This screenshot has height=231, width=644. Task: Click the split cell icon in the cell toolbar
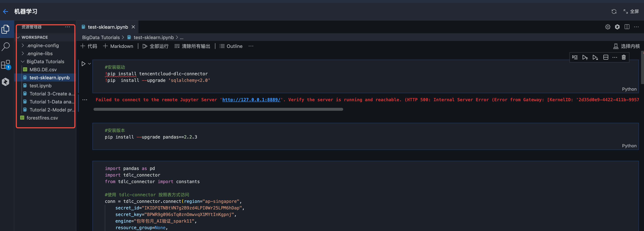[605, 57]
